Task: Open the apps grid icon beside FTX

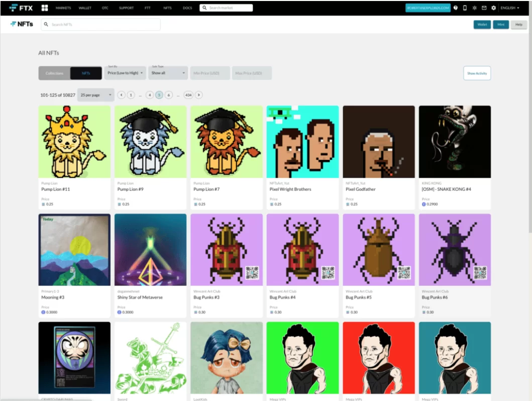Action: 45,8
